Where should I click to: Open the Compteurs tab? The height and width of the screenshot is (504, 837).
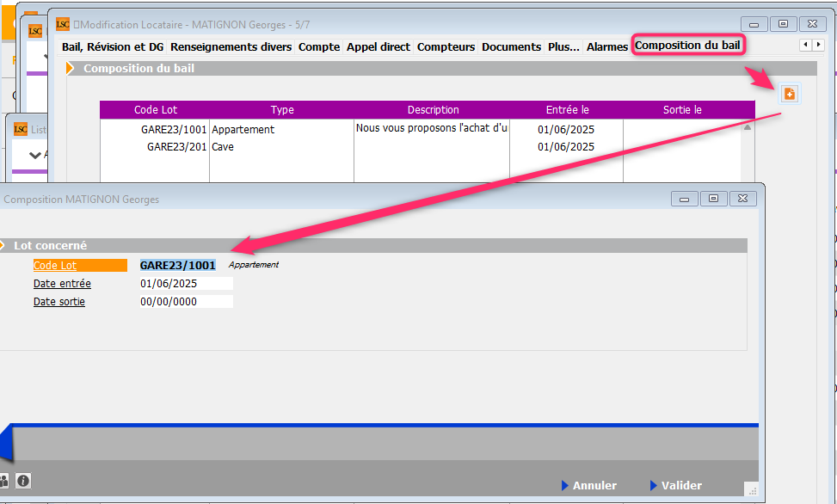[x=446, y=47]
